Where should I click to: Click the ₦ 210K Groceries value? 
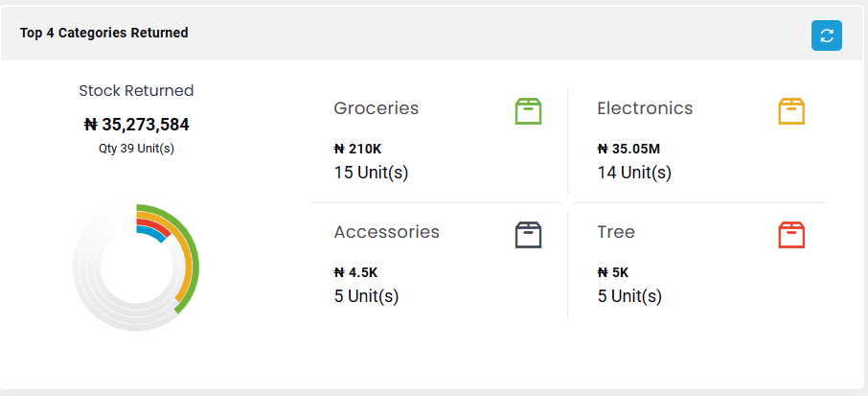357,149
